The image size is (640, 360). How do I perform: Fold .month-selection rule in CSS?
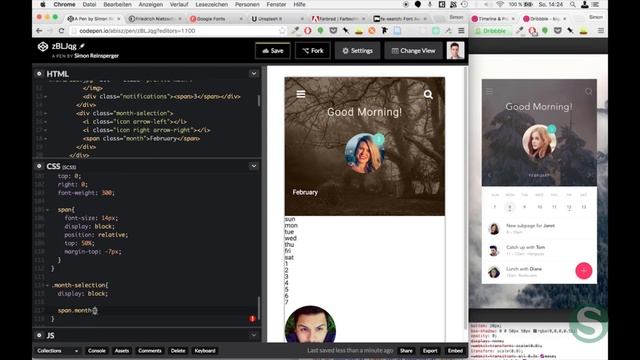47,285
